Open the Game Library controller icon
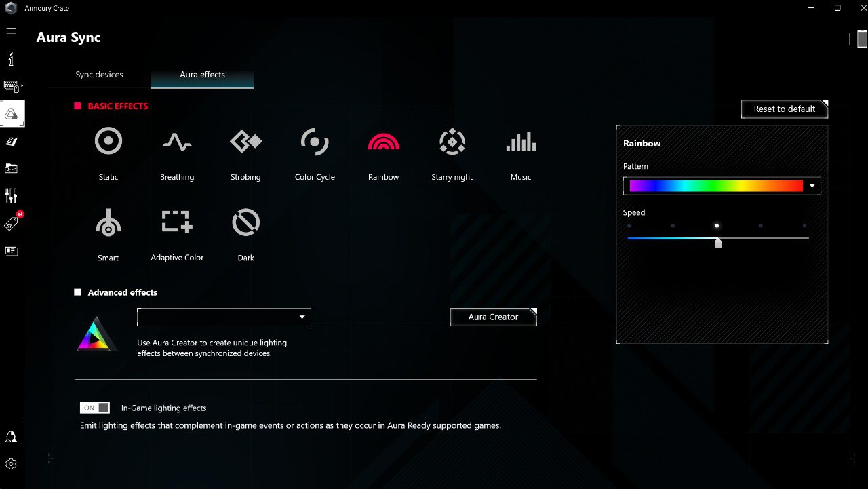Screen dimensions: 868x489 pyautogui.click(x=11, y=168)
